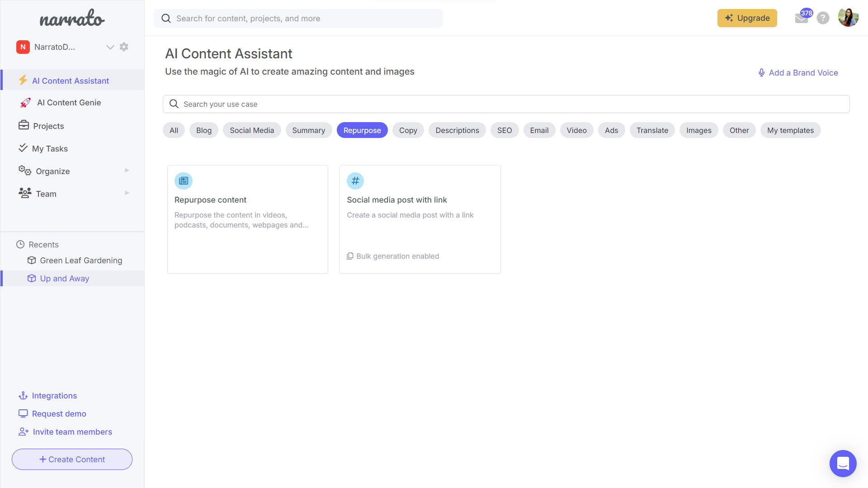Click the lightning bolt AI Assistant icon

point(23,80)
